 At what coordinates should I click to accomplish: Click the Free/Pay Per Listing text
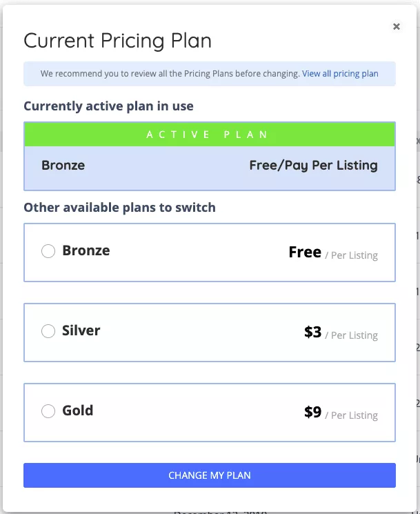pyautogui.click(x=313, y=166)
